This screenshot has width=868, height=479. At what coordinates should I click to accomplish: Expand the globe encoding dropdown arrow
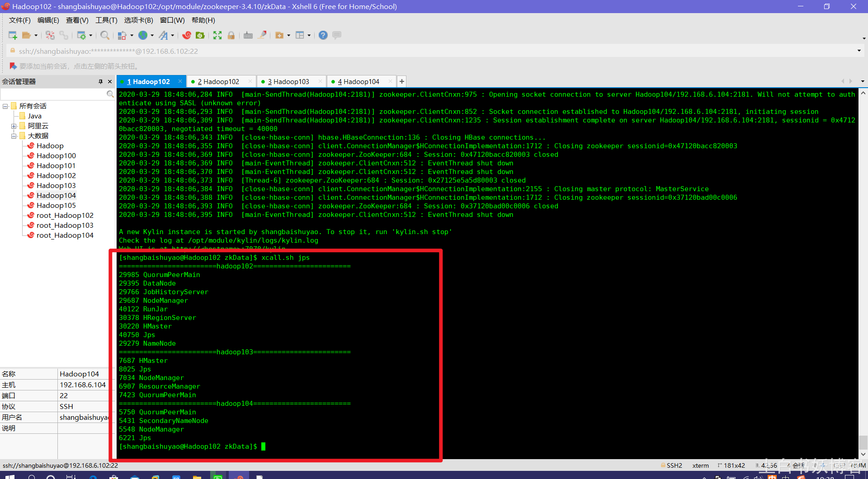[x=152, y=35]
